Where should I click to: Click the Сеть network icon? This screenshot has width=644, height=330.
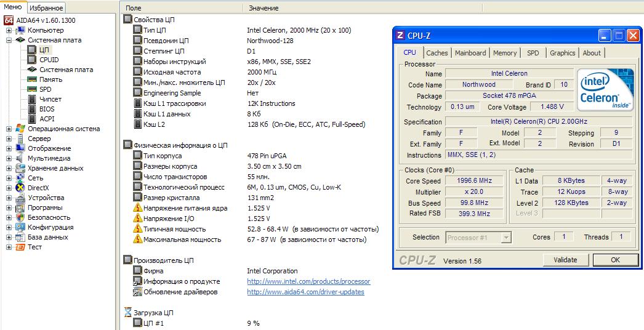click(20, 178)
